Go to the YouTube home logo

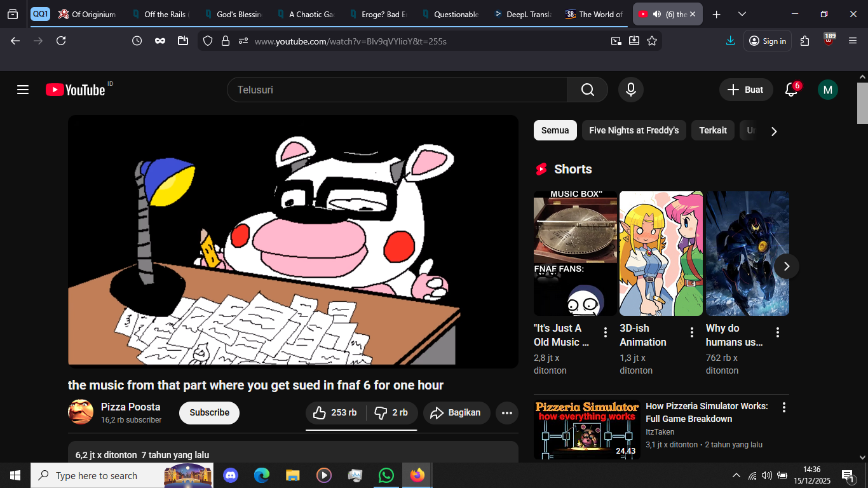click(x=75, y=90)
